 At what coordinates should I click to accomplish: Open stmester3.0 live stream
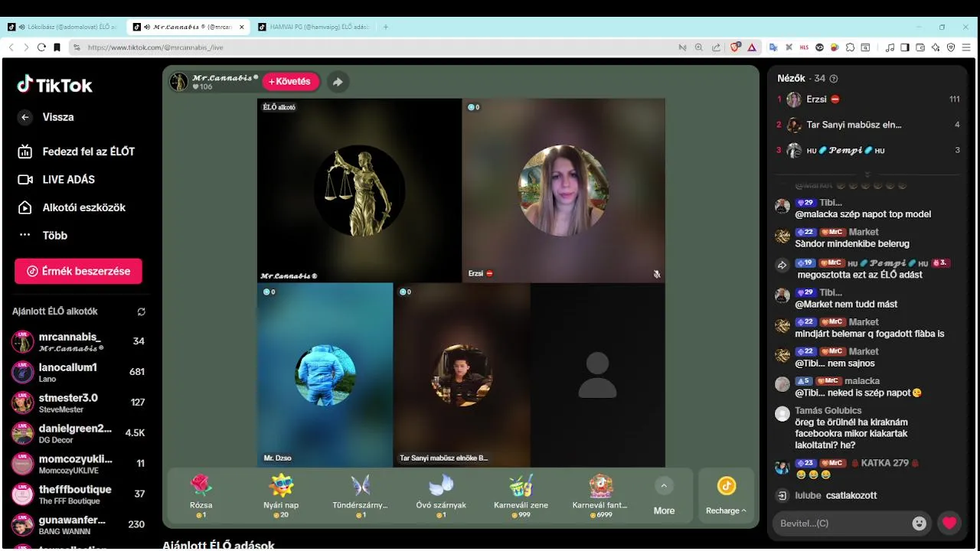coord(78,403)
